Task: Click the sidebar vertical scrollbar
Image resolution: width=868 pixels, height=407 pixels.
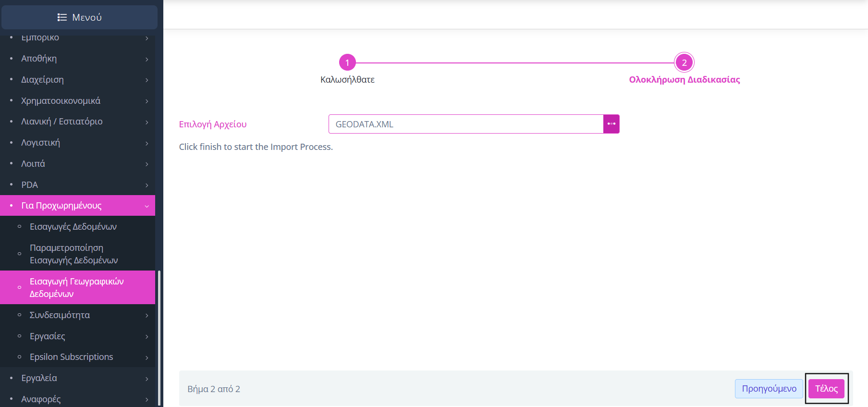Action: [x=159, y=336]
